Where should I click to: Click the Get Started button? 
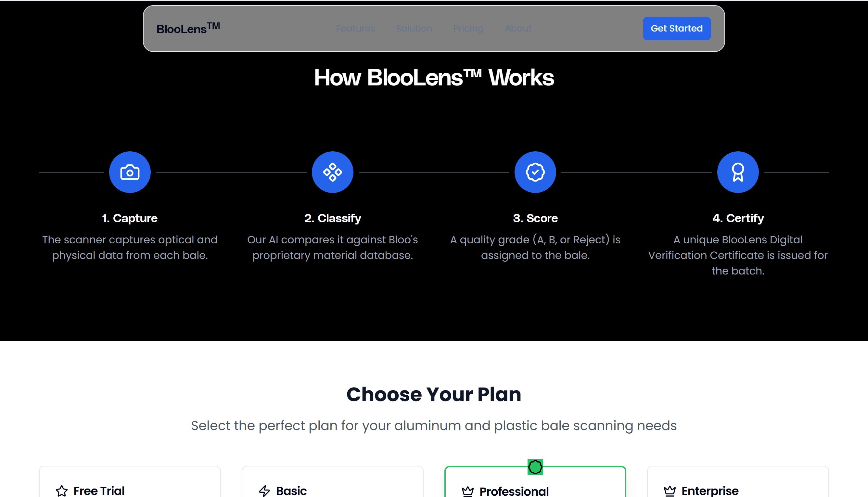[x=677, y=28]
